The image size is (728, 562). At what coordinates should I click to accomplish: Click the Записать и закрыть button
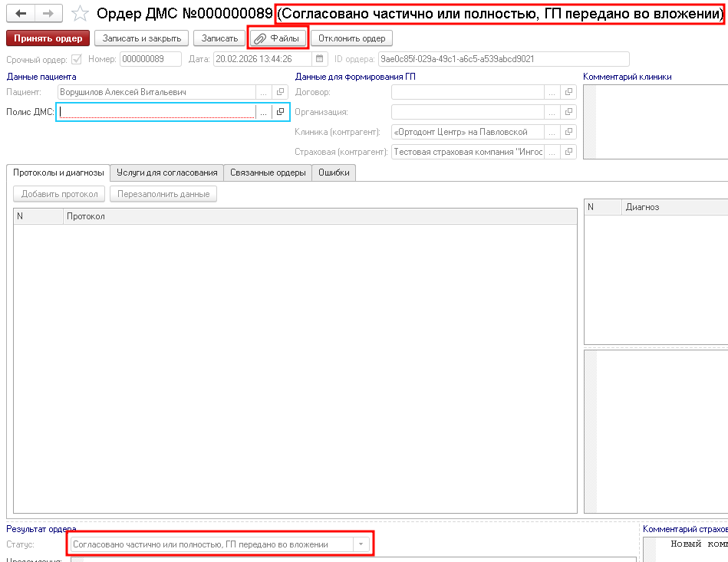[x=141, y=38]
